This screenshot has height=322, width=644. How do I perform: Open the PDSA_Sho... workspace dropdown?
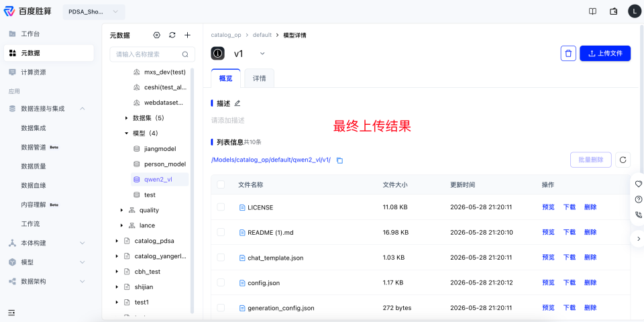(94, 12)
